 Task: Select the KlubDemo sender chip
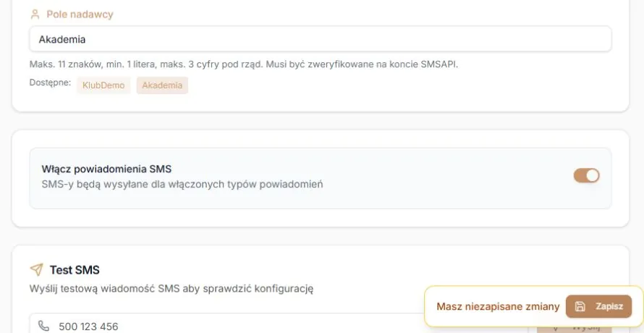point(103,85)
